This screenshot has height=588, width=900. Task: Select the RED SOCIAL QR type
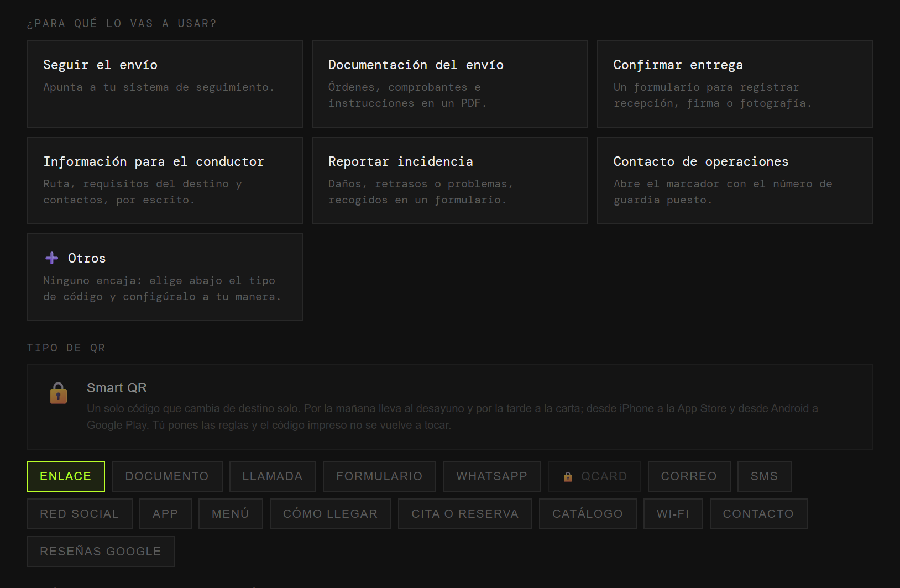click(x=80, y=514)
